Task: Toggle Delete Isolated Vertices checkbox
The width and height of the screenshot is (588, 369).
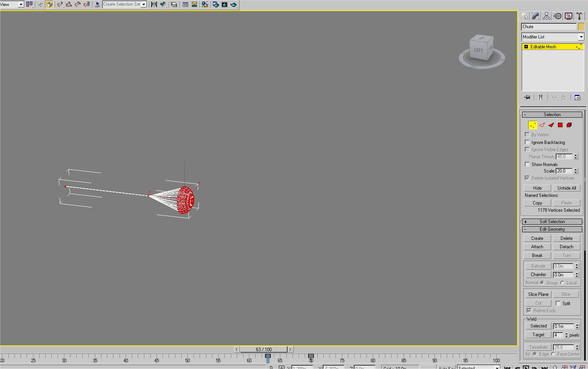Action: [x=527, y=178]
